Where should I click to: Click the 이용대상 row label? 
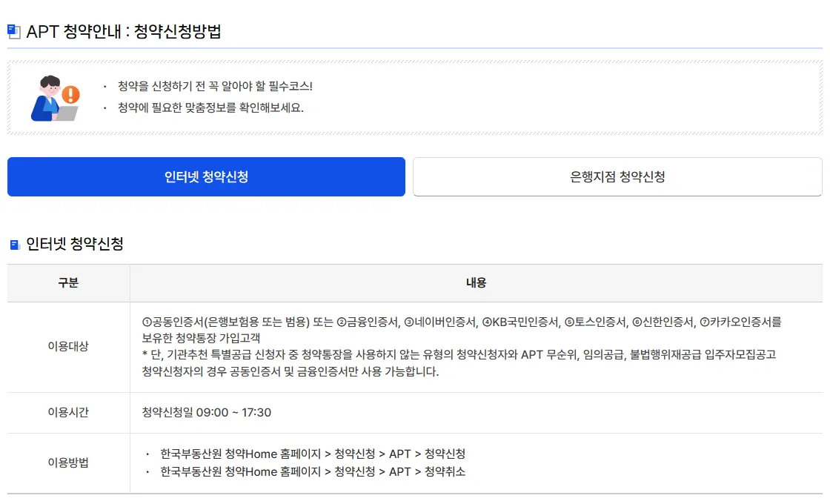[68, 346]
